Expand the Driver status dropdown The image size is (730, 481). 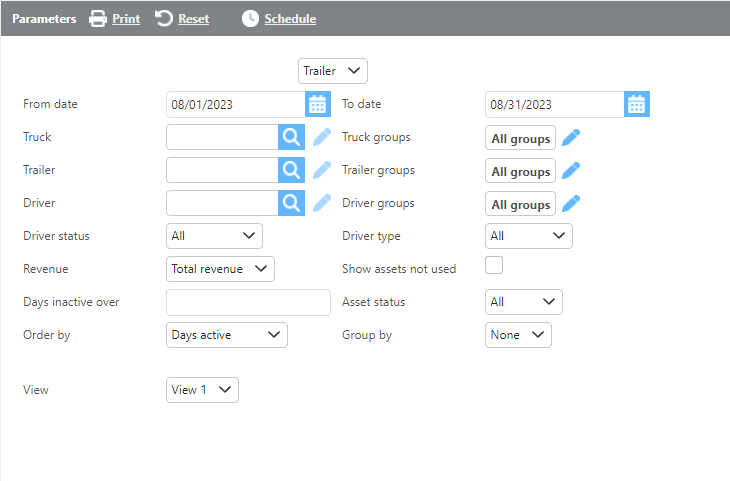(x=214, y=236)
